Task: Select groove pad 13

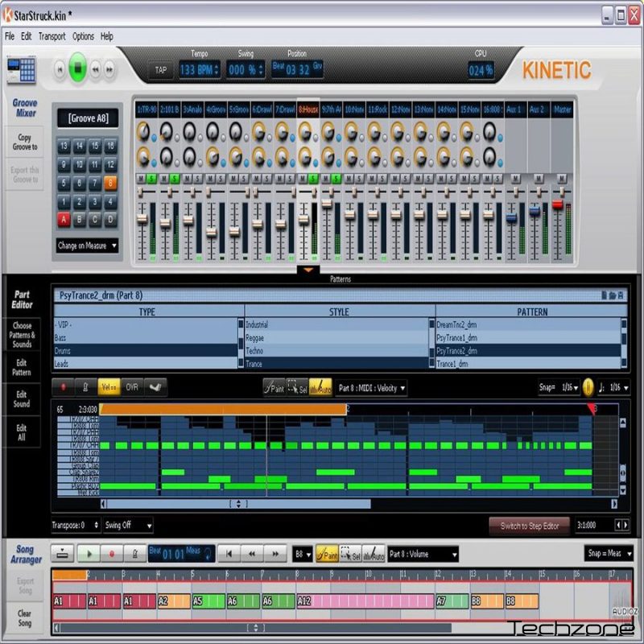Action: [x=64, y=146]
